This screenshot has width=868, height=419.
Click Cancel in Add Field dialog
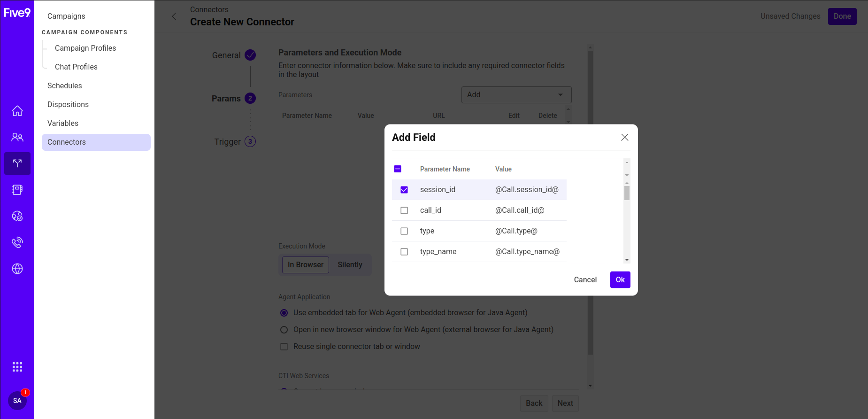coord(585,279)
